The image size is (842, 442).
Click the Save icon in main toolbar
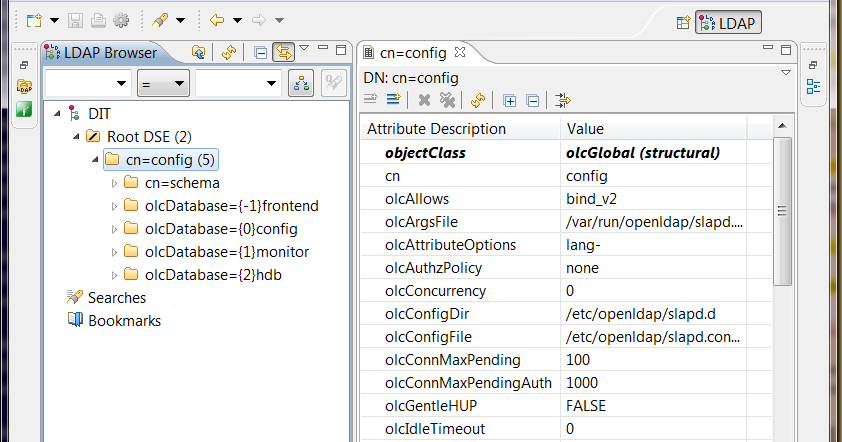(75, 21)
